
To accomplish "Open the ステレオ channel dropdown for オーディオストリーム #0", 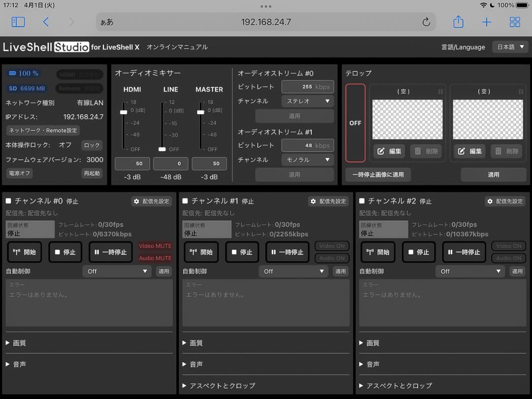I will 307,101.
